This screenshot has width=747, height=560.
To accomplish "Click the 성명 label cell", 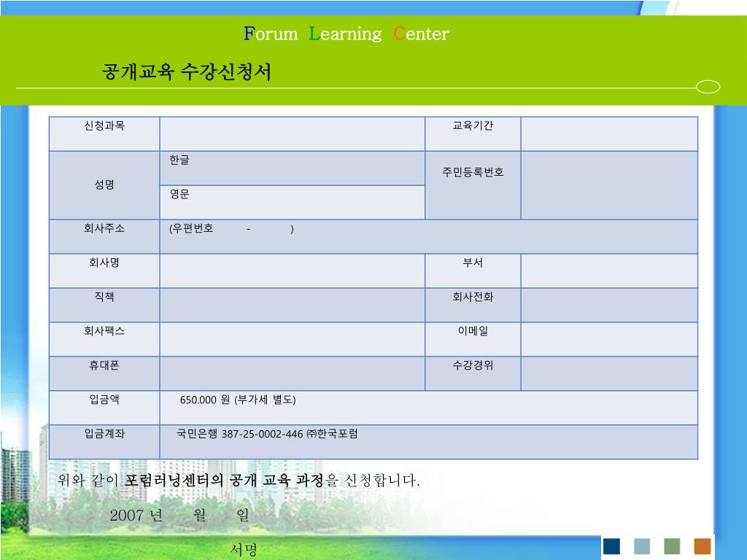I will [104, 186].
